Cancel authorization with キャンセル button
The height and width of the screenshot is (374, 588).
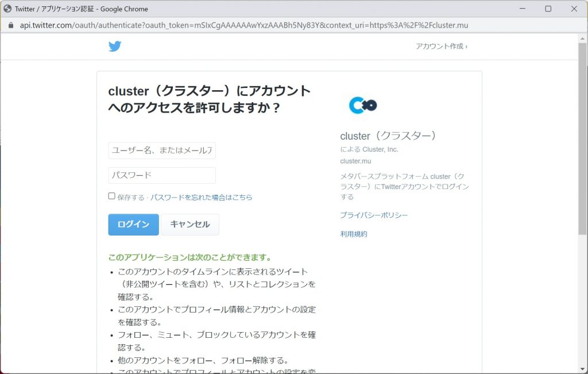click(x=189, y=224)
